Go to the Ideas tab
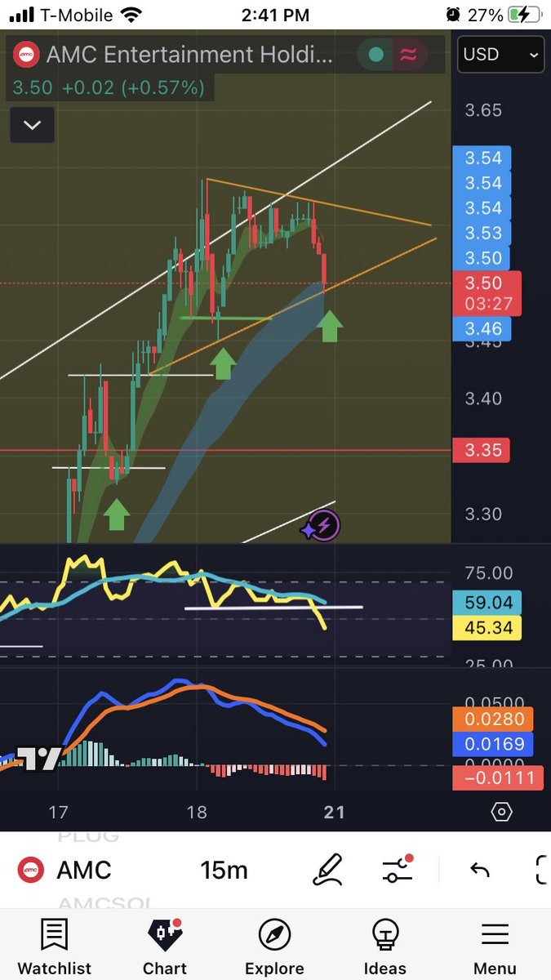The width and height of the screenshot is (551, 980). click(384, 946)
